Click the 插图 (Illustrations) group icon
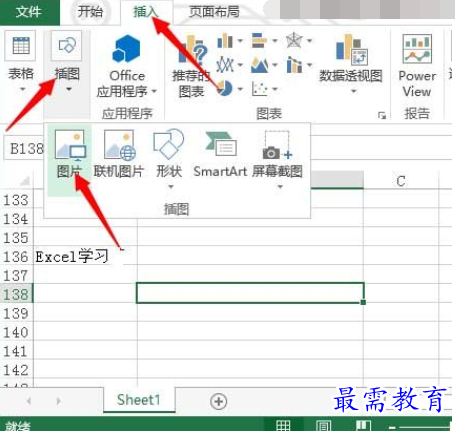 67,46
